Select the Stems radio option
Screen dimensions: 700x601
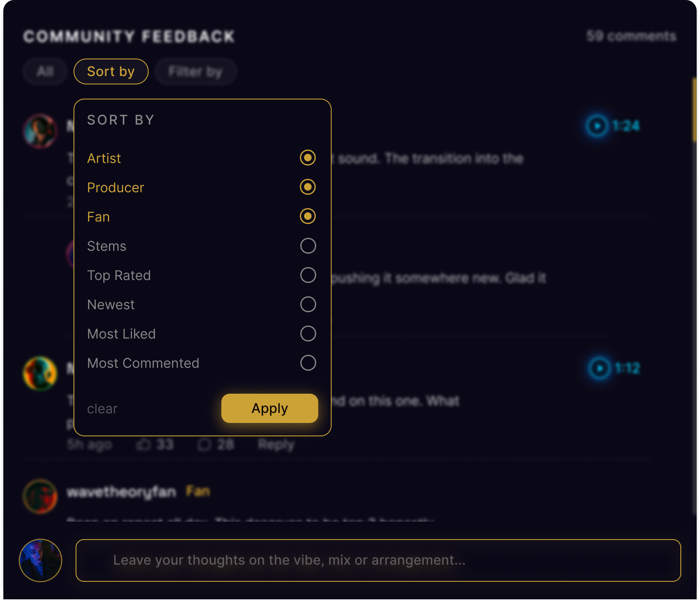[x=308, y=246]
